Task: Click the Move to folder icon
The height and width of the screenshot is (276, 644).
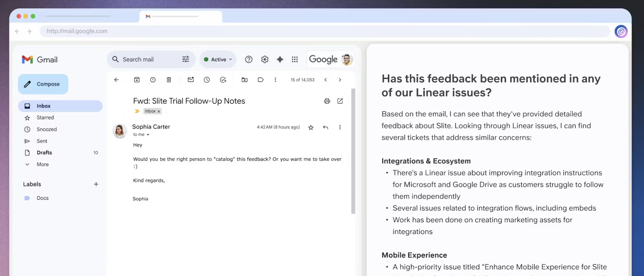Action: pyautogui.click(x=245, y=80)
